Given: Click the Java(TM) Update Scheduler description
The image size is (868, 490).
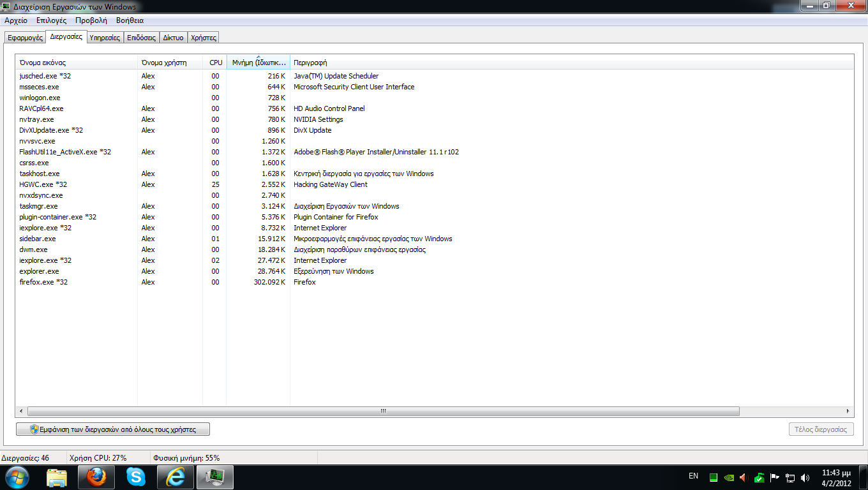Looking at the screenshot, I should tap(336, 76).
